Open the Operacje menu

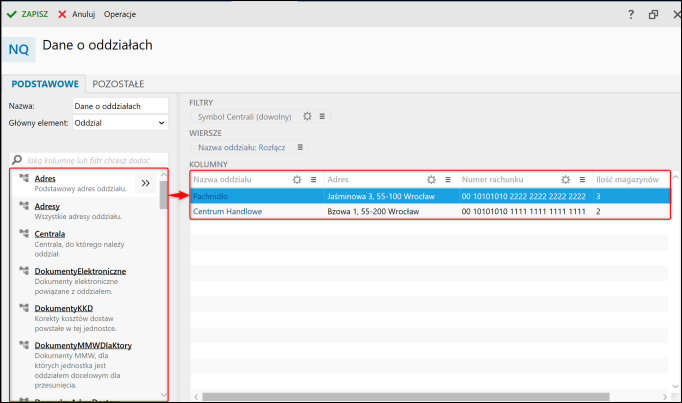point(120,14)
